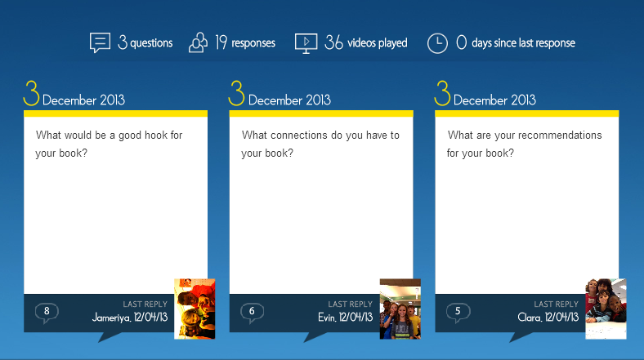Click the "0 days since last response" text
This screenshot has width=644, height=360.
point(515,43)
